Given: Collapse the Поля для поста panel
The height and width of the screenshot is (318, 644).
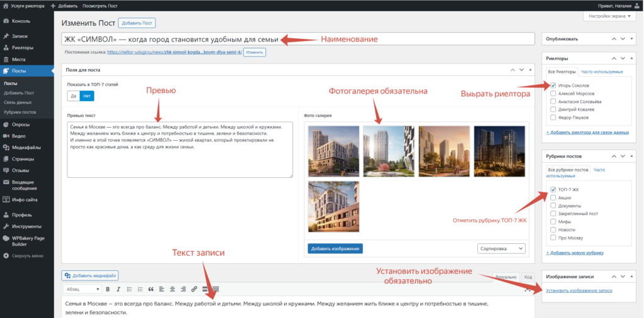Looking at the screenshot, I should point(530,70).
